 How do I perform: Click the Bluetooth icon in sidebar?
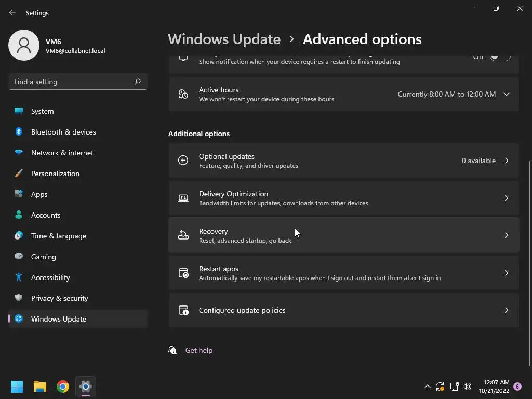[x=19, y=131]
